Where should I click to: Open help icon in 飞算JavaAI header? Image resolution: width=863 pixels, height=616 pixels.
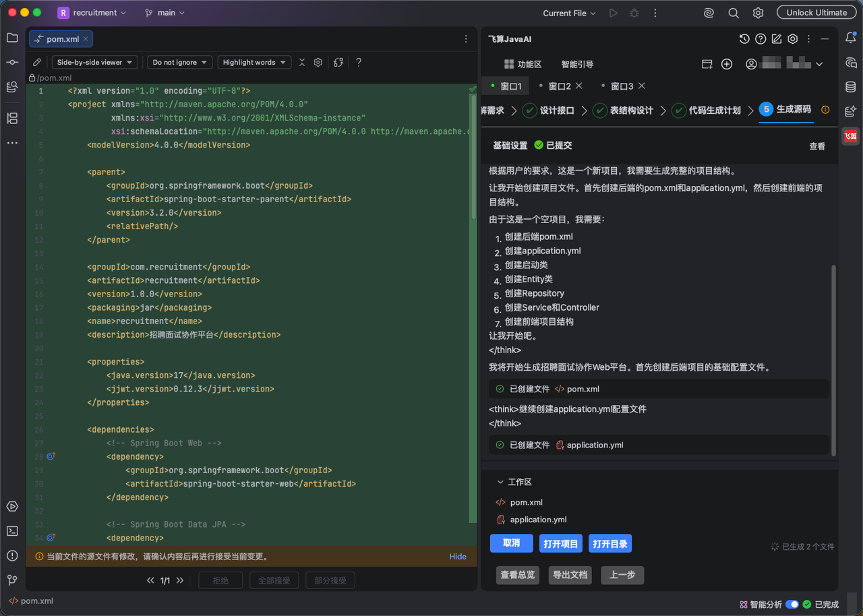click(761, 39)
